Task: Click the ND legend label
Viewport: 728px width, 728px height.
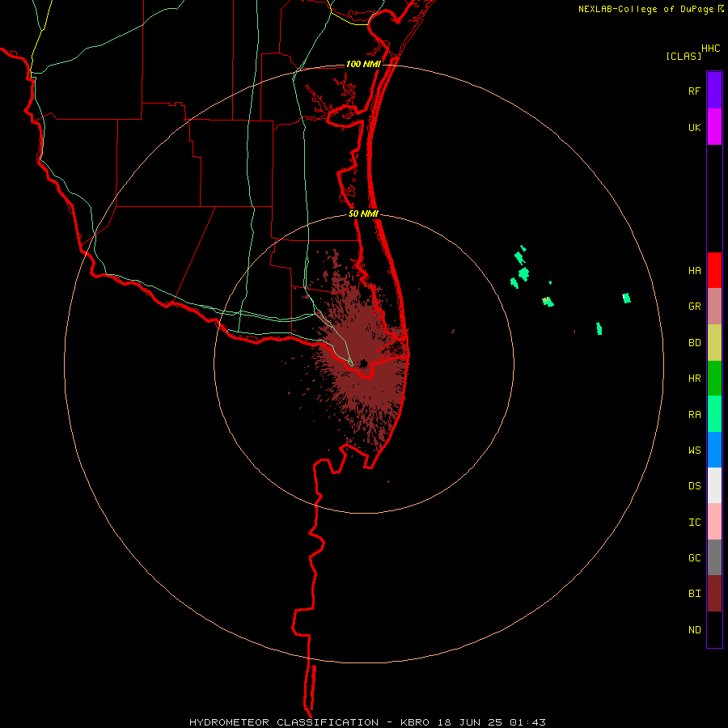Action: (694, 630)
